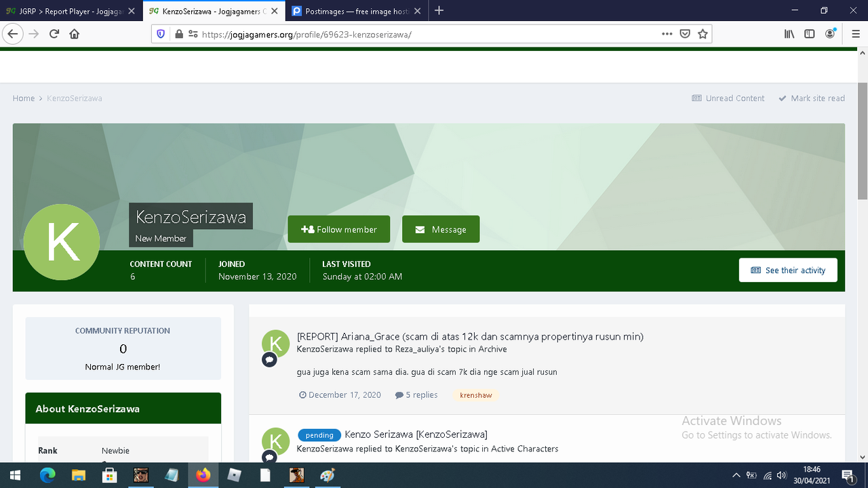
Task: Open File Explorer from the taskbar
Action: point(79,475)
